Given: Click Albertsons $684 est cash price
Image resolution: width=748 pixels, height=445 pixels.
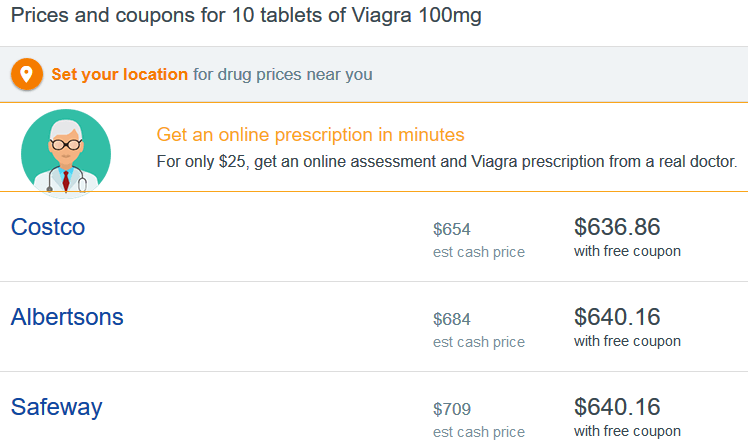Looking at the screenshot, I should 452,320.
